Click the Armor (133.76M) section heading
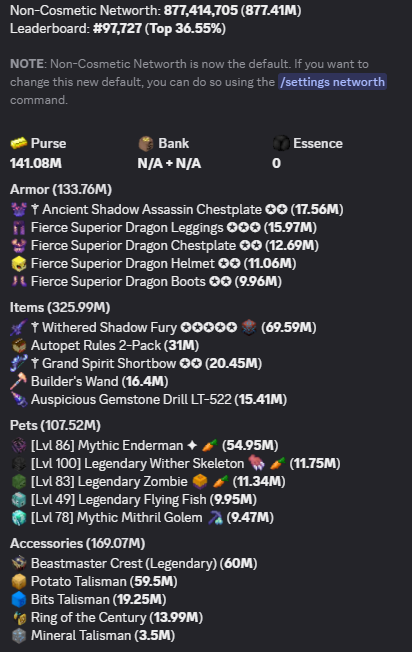This screenshot has width=412, height=652. coord(61,190)
